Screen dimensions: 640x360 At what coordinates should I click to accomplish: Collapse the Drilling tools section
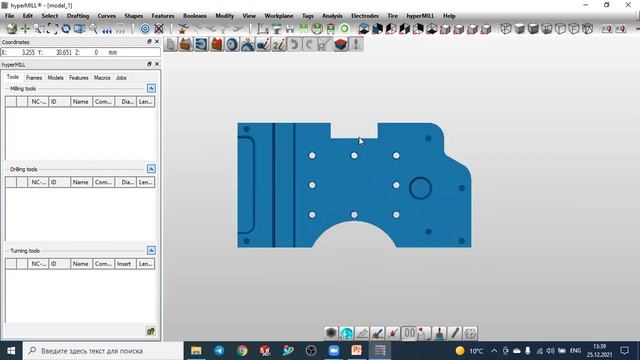click(x=151, y=169)
